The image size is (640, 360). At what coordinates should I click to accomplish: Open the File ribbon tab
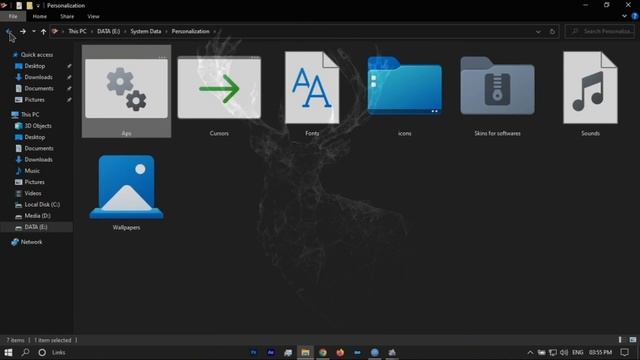(x=13, y=16)
